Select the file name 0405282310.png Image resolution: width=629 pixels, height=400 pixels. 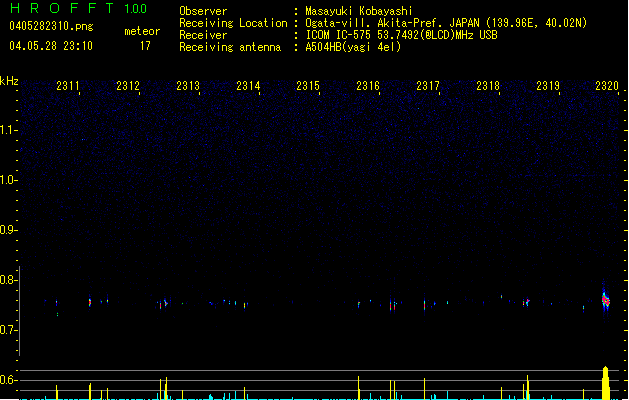[x=51, y=27]
